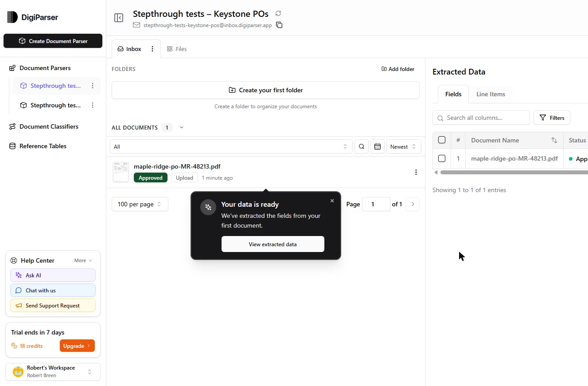Close the Your data is ready popup
The image size is (588, 386).
click(x=332, y=201)
